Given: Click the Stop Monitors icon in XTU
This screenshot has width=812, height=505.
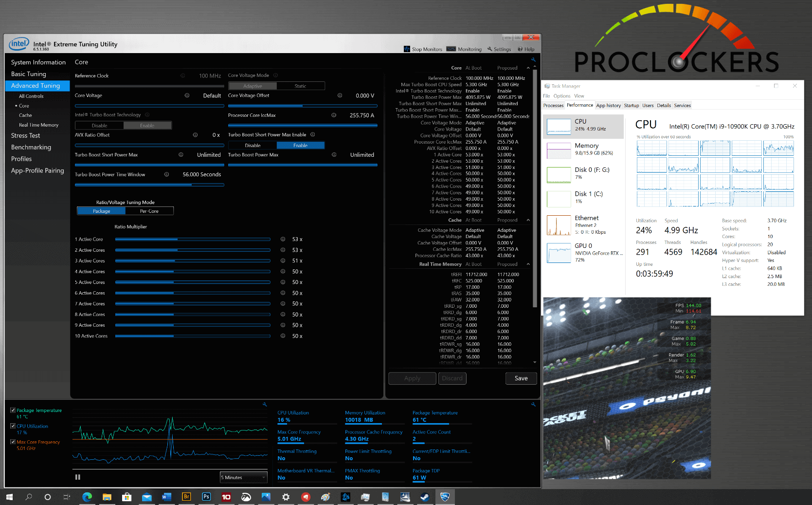Looking at the screenshot, I should click(407, 49).
